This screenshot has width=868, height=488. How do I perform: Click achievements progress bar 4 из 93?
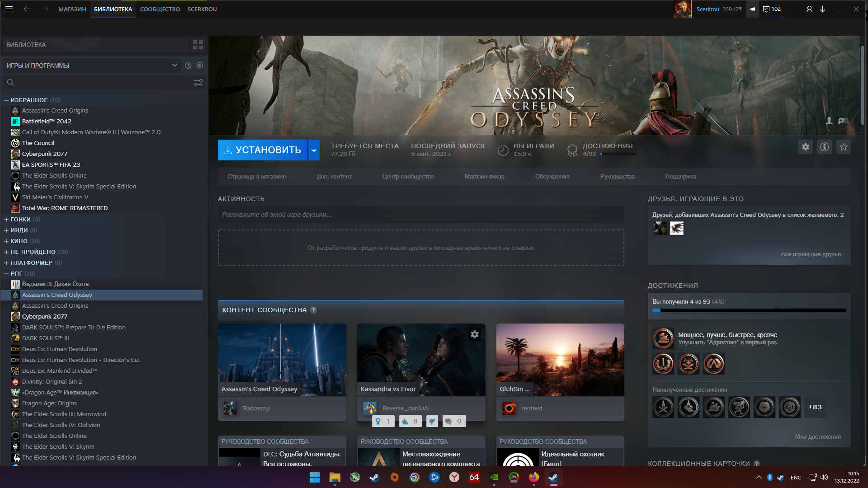click(x=749, y=310)
